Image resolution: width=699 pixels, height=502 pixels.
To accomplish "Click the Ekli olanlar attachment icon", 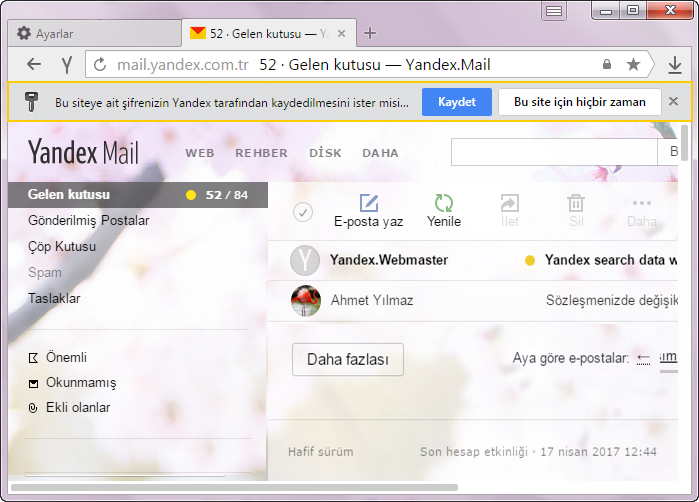I will coord(33,408).
